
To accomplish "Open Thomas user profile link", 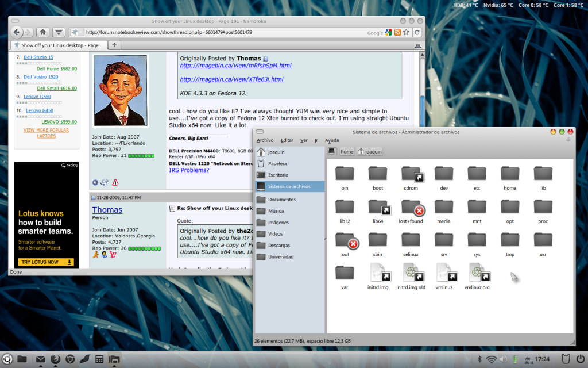I will [x=107, y=210].
